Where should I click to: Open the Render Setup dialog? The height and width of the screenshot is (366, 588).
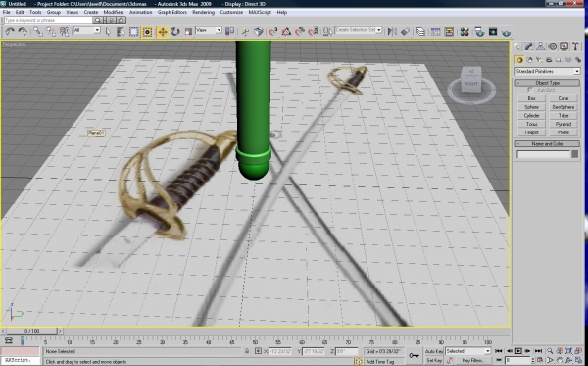479,32
